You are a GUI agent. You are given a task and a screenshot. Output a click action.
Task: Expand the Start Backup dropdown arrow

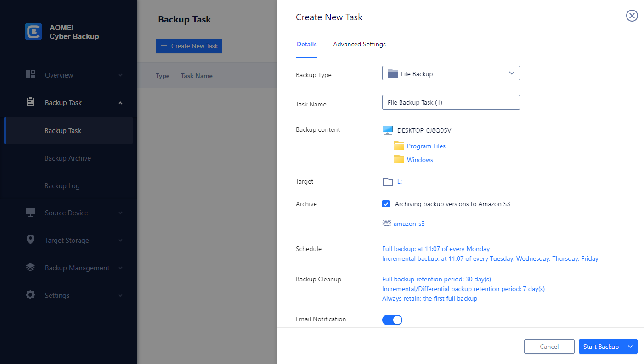click(x=630, y=347)
